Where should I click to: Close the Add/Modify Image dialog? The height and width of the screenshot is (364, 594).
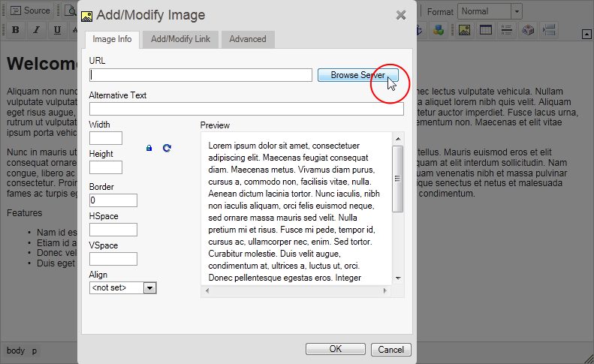(x=401, y=15)
